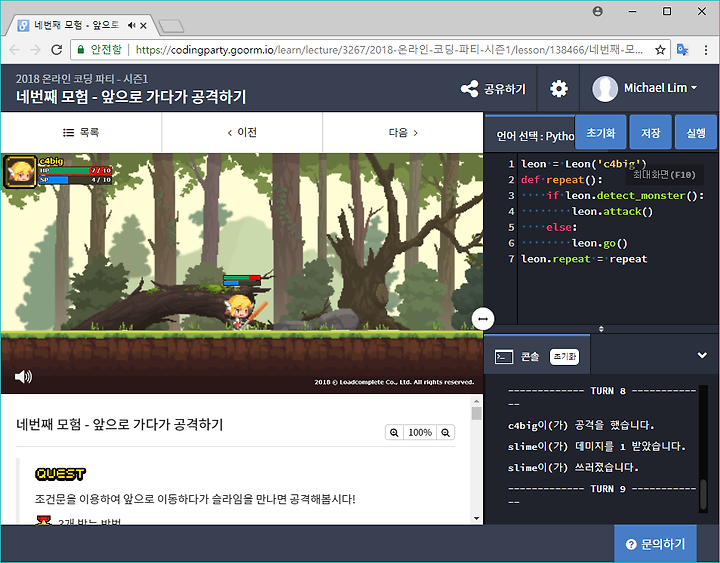This screenshot has width=720, height=563.
Task: Collapse the console panel chevron
Action: 702,355
